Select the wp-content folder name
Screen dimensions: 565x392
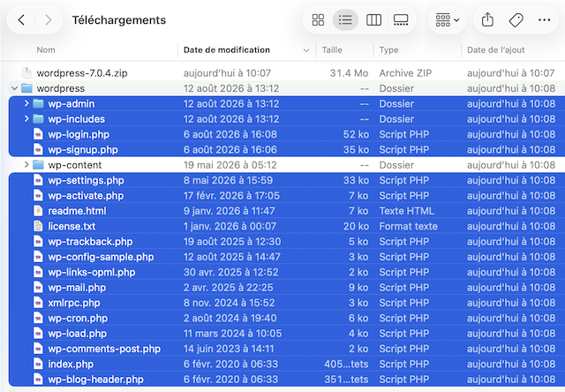coord(75,165)
